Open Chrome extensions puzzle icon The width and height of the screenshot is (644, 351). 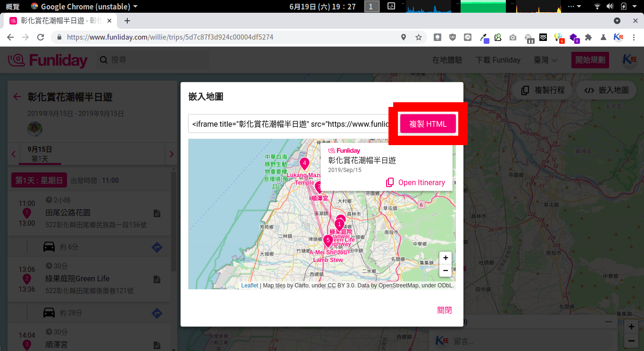pyautogui.click(x=588, y=37)
